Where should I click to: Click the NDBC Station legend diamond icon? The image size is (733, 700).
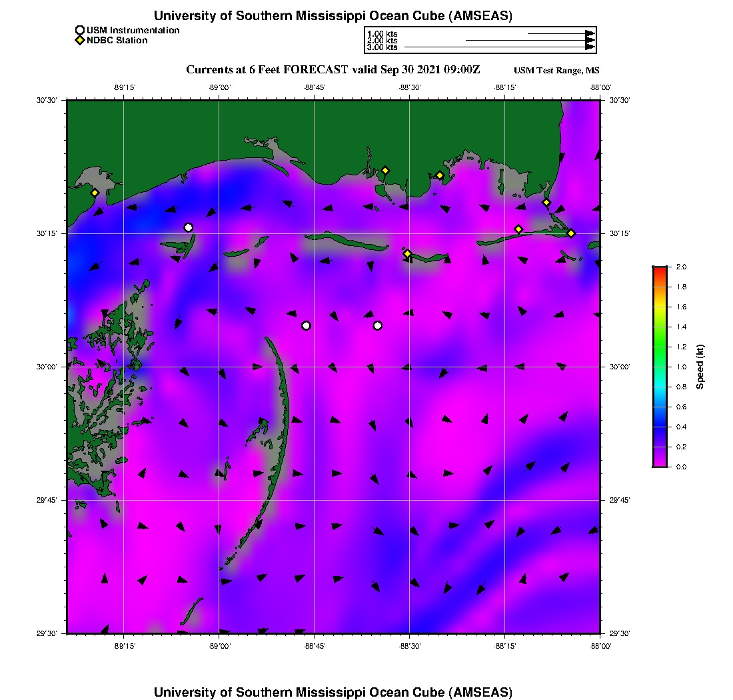click(80, 40)
